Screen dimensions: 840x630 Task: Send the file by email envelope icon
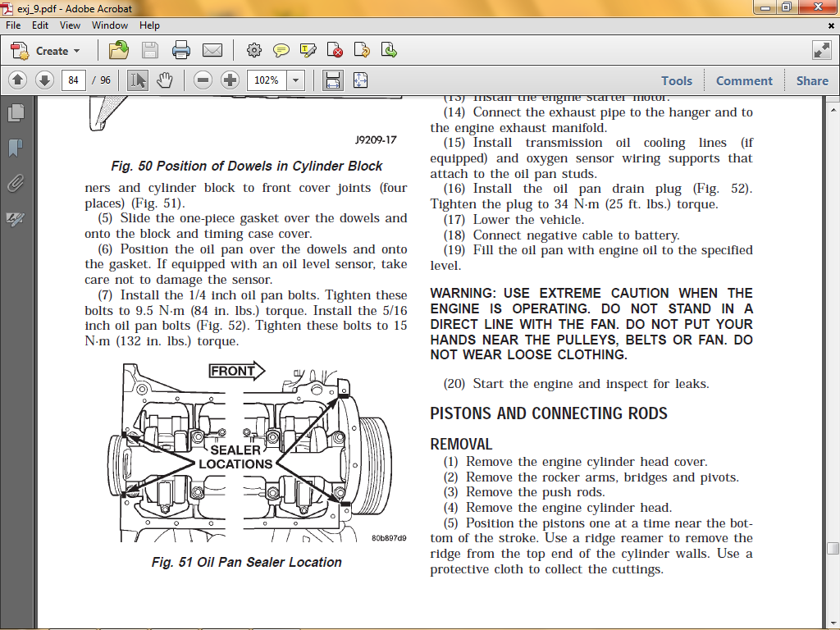212,51
